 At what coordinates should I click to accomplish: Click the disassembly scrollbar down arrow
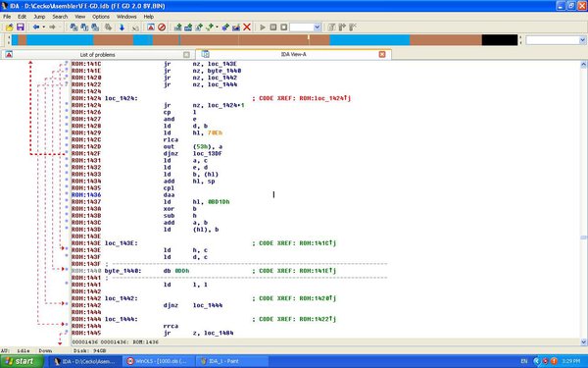click(584, 342)
